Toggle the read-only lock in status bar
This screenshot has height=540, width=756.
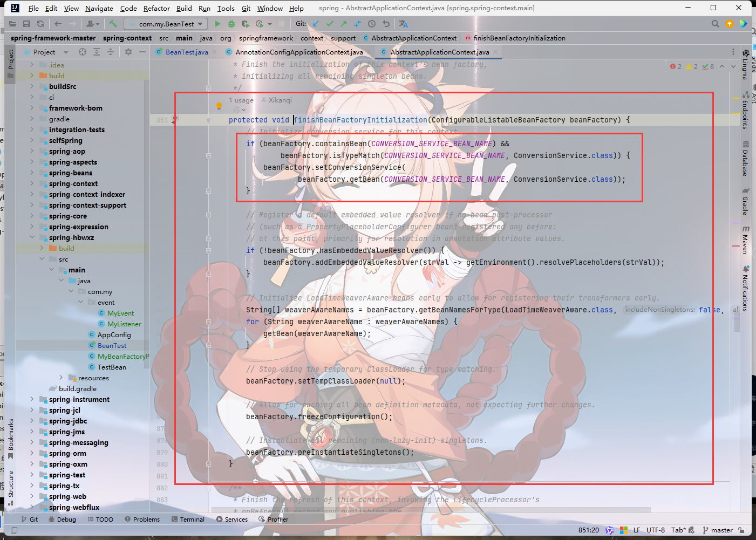[741, 530]
